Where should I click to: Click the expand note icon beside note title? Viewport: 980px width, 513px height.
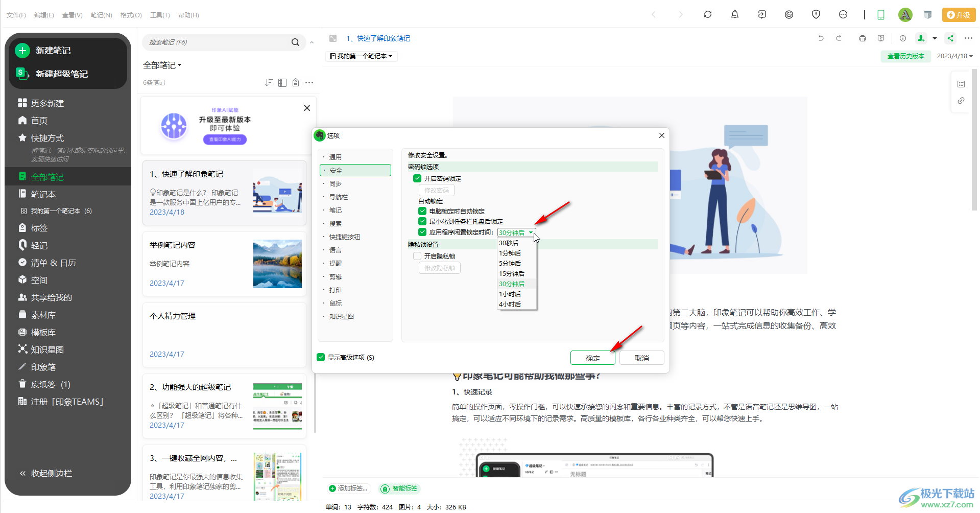333,38
